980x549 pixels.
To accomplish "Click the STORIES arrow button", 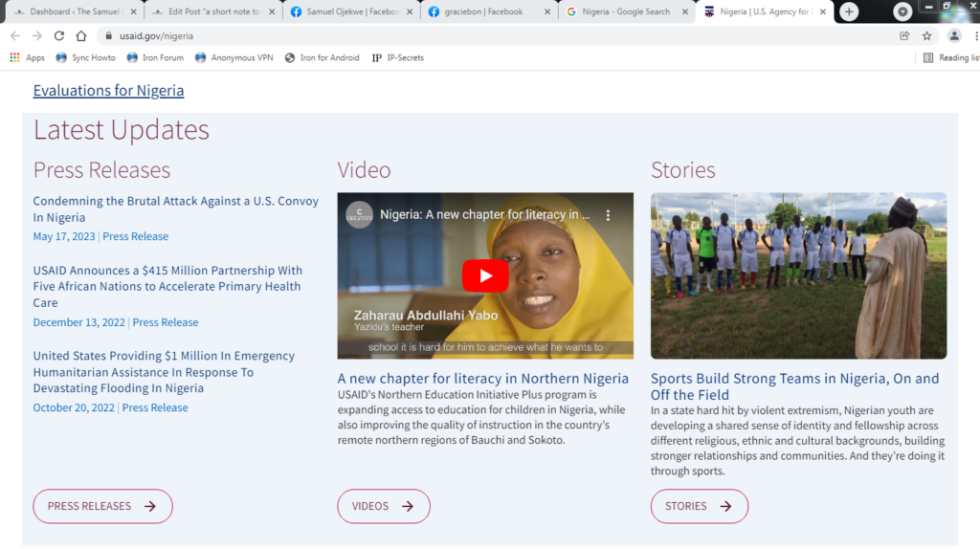I will point(700,506).
